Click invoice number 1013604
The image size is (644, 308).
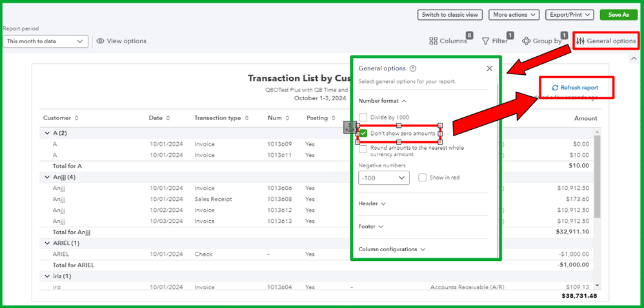pyautogui.click(x=279, y=287)
